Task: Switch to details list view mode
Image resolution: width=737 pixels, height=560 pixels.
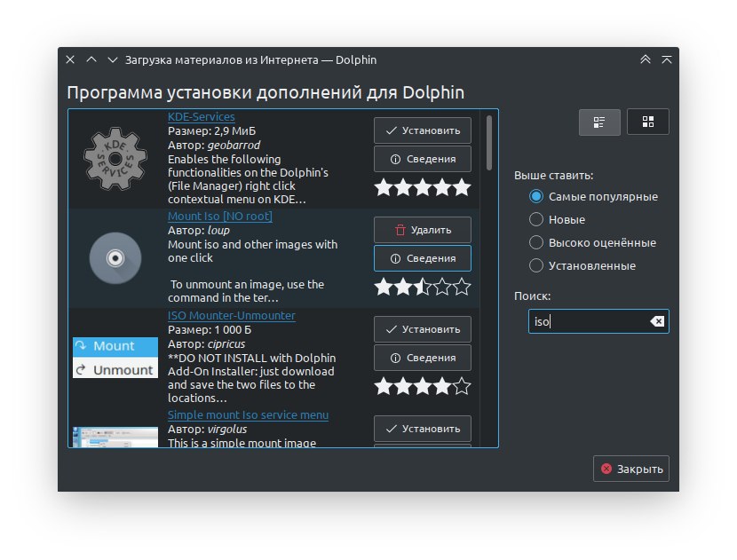Action: click(x=599, y=122)
